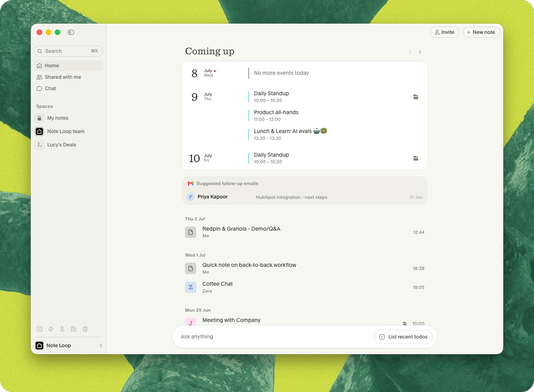The height and width of the screenshot is (392, 534).
Task: Open the Lucy's Deals space
Action: click(69, 145)
